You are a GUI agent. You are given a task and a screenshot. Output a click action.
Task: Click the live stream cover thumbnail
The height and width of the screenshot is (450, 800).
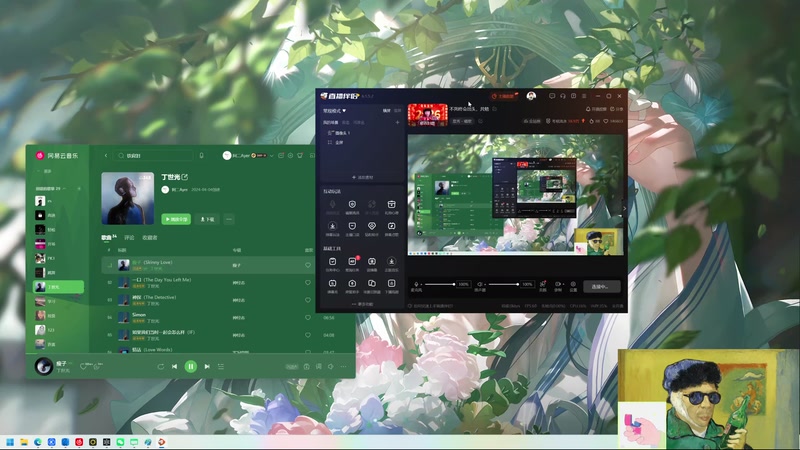428,115
